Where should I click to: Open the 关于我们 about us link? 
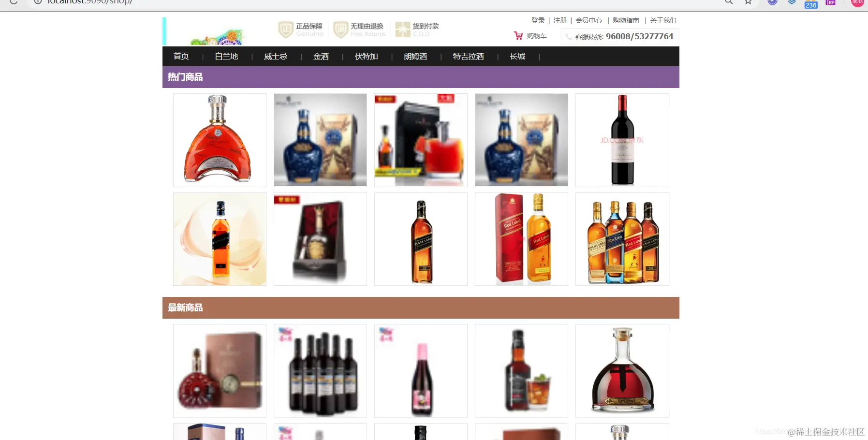[663, 20]
